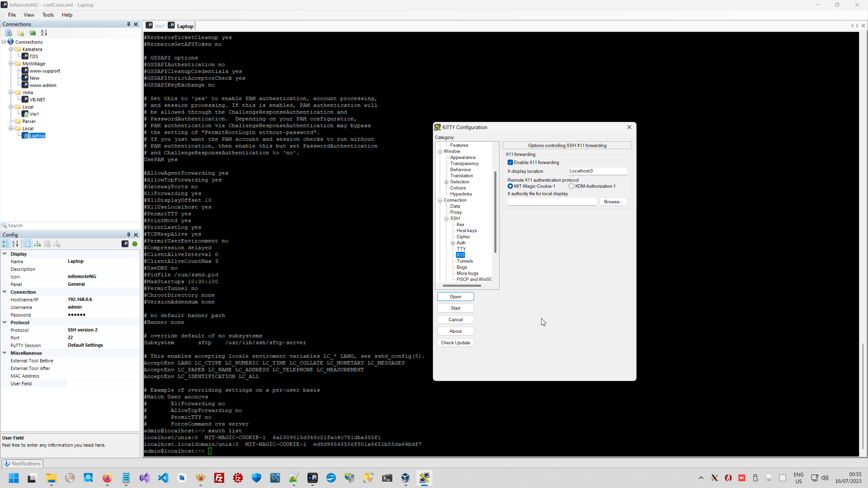Image resolution: width=868 pixels, height=488 pixels.
Task: Click the Browse... button
Action: pos(613,202)
